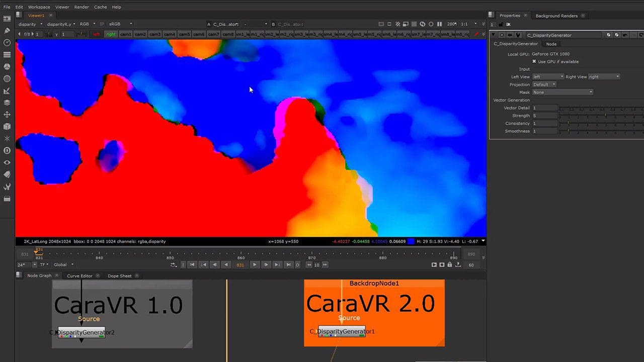644x362 pixels.
Task: Open the Time nodes clock icon
Action: [x=7, y=43]
